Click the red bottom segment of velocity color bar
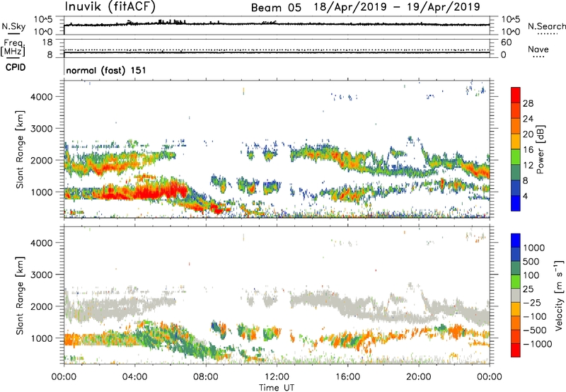This screenshot has width=566, height=392. 516,350
